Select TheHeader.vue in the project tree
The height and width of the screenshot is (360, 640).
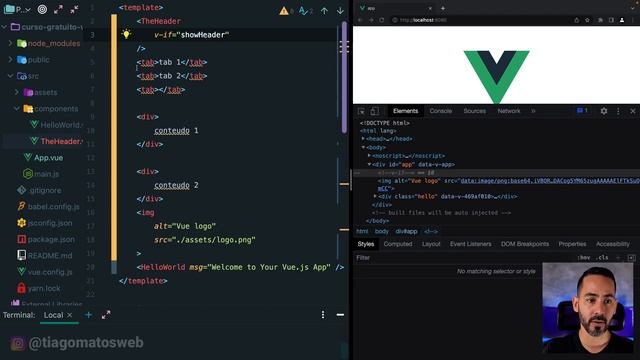click(56, 141)
